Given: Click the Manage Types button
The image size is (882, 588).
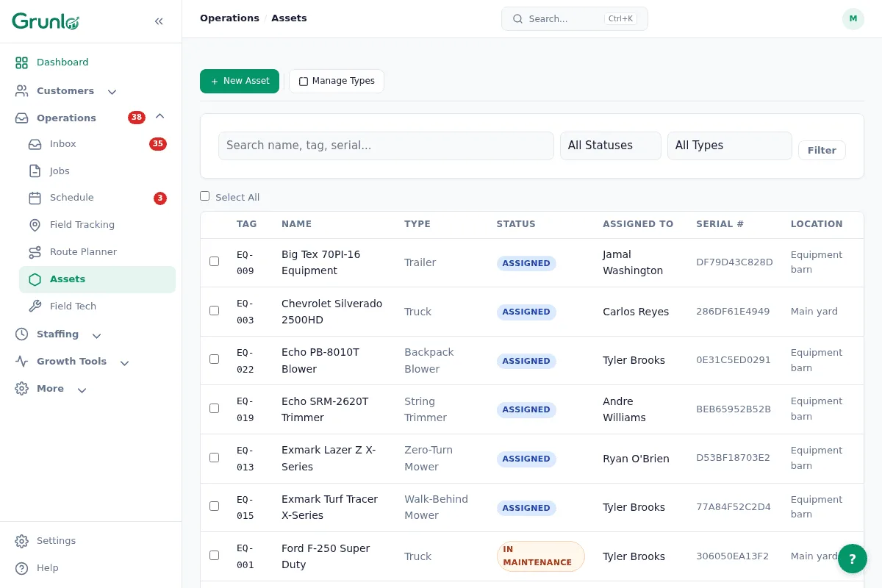Looking at the screenshot, I should (x=337, y=81).
